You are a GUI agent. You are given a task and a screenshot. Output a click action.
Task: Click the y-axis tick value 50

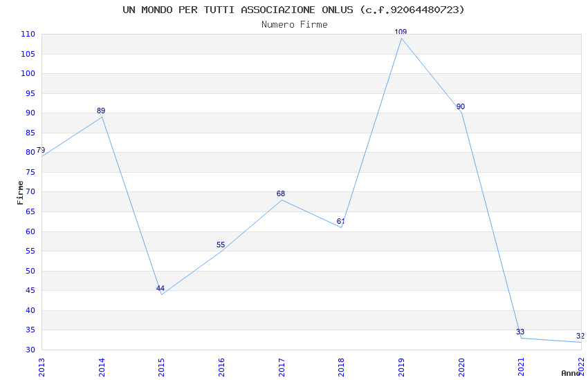[30, 271]
